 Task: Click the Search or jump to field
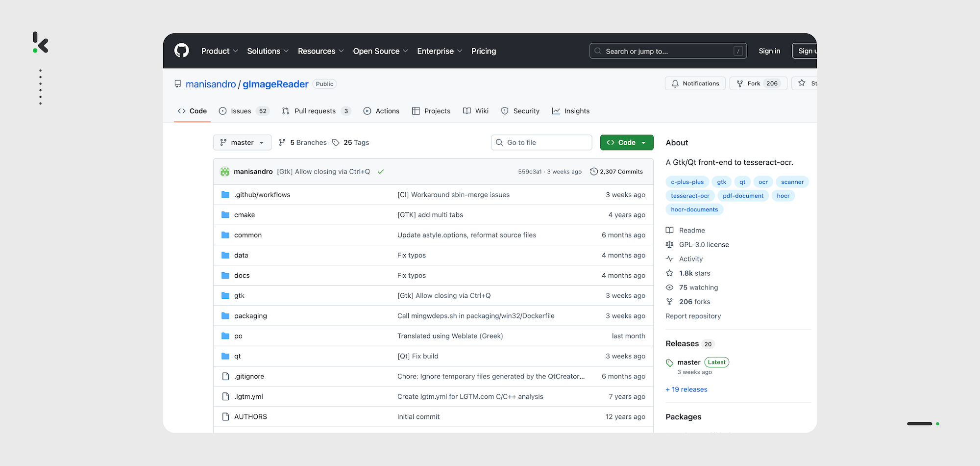point(668,51)
